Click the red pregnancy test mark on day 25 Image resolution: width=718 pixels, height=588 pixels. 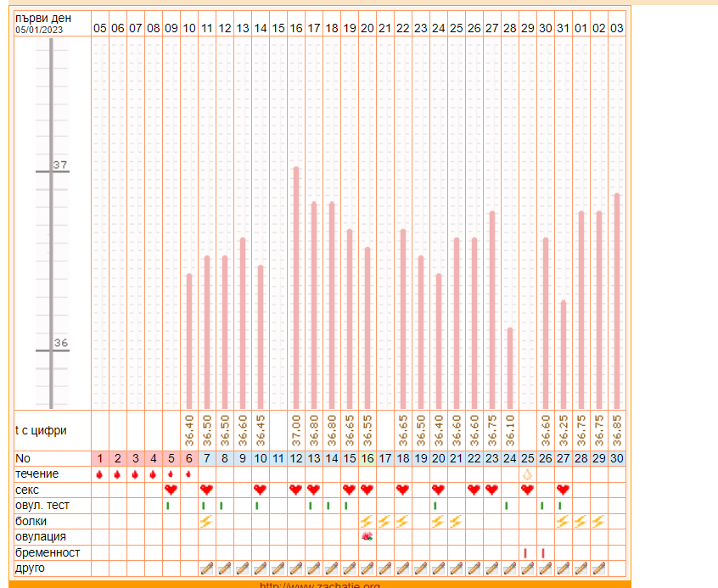pyautogui.click(x=525, y=552)
